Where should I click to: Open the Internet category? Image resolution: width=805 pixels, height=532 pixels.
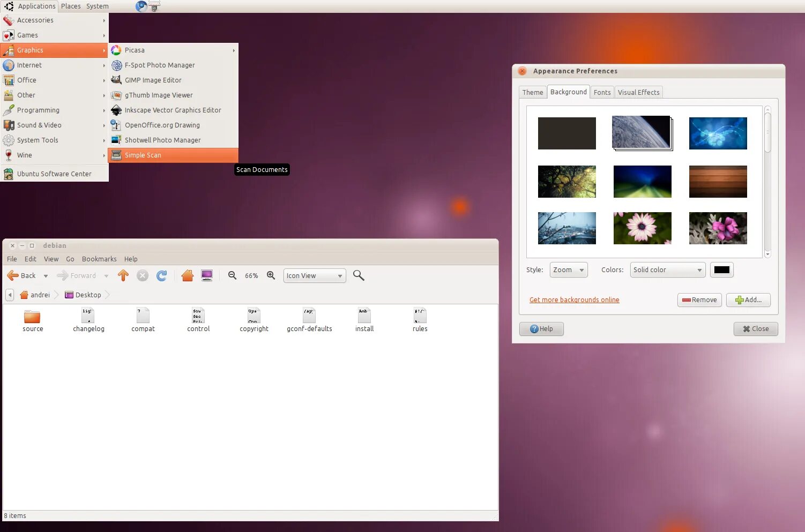point(54,65)
